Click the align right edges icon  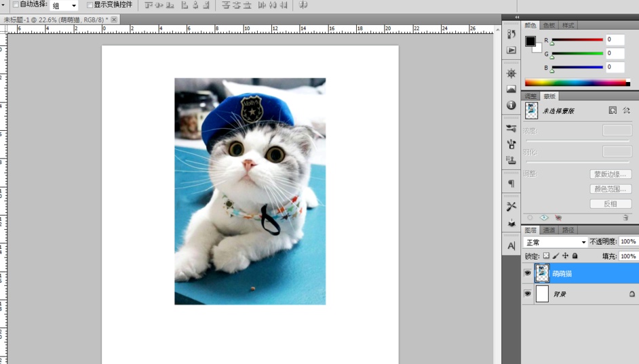coord(206,5)
